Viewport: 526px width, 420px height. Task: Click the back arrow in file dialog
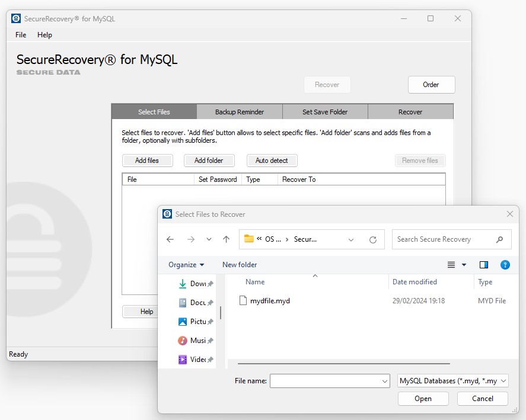pyautogui.click(x=170, y=239)
